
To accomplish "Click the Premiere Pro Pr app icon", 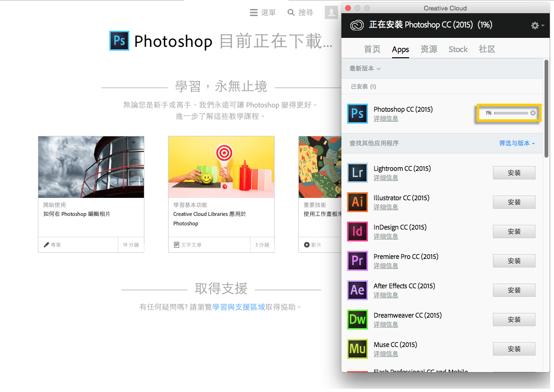I will coord(357,261).
